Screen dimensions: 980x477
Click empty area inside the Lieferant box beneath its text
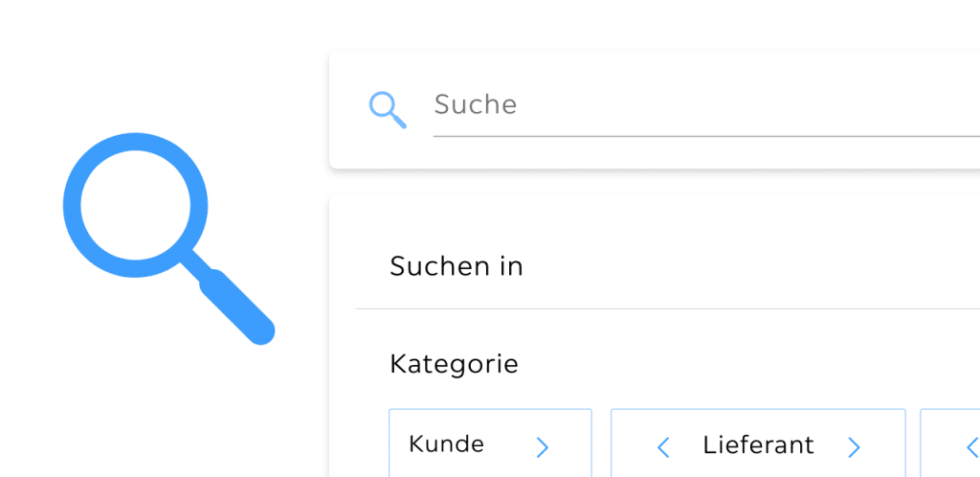[x=758, y=469]
